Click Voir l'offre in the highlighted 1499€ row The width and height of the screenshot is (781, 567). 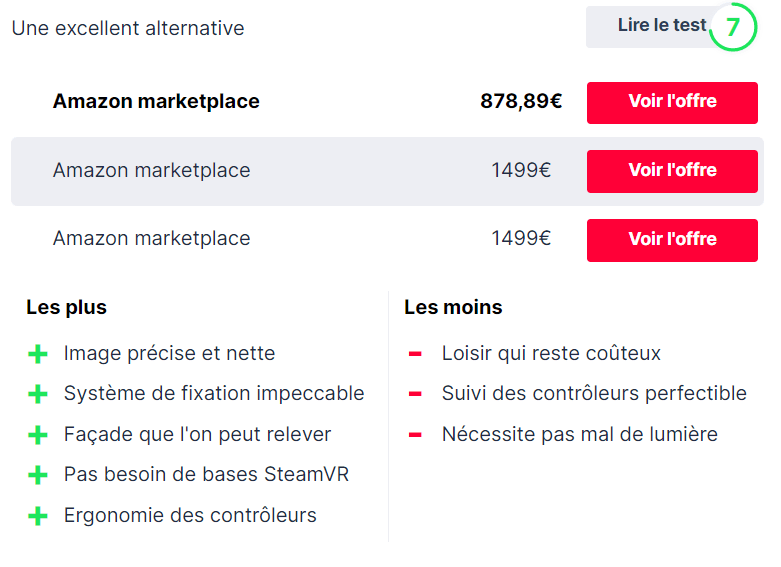tap(672, 171)
